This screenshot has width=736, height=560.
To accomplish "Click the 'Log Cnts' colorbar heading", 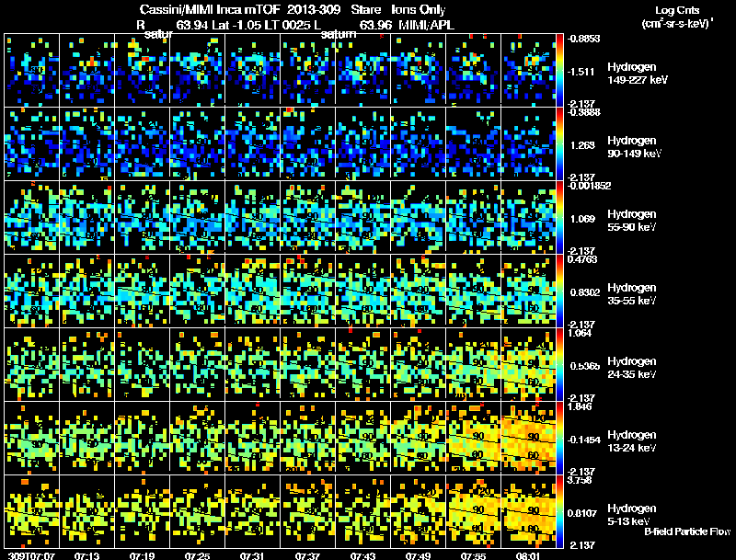I will (x=677, y=10).
